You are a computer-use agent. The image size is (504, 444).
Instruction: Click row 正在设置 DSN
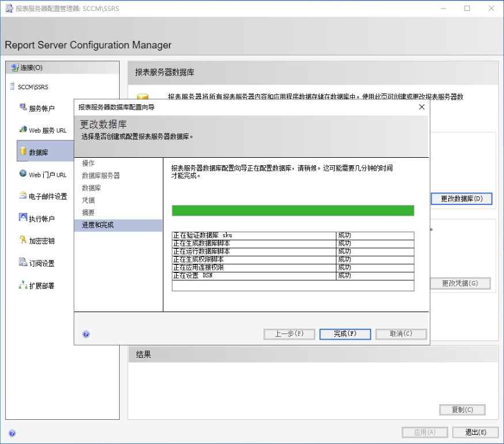tap(293, 276)
